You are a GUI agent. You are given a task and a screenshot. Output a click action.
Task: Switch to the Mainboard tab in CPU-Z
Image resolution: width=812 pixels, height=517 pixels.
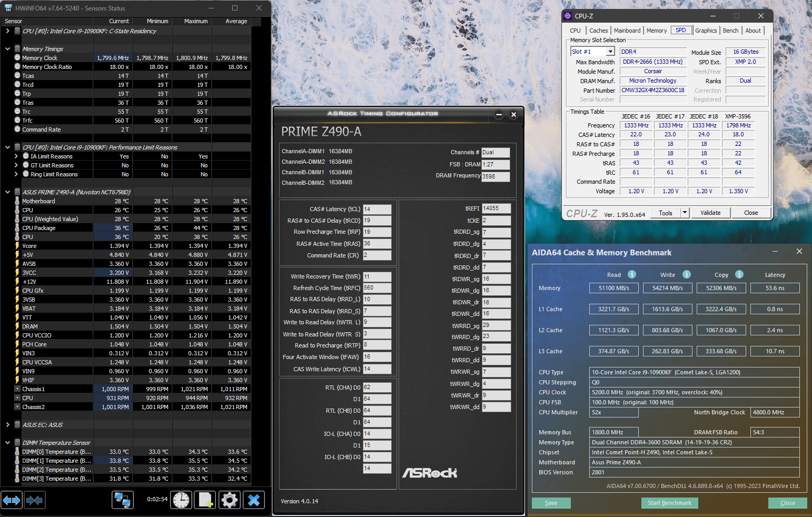[x=627, y=31]
